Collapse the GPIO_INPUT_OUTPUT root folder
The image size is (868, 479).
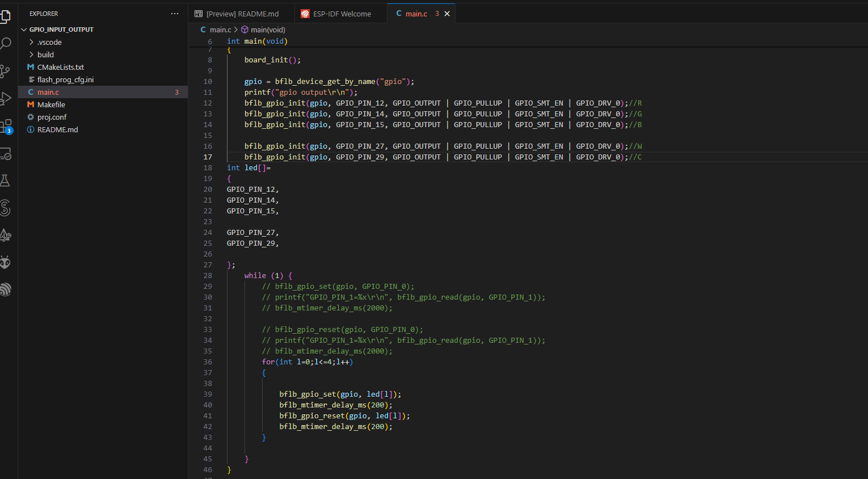coord(24,30)
